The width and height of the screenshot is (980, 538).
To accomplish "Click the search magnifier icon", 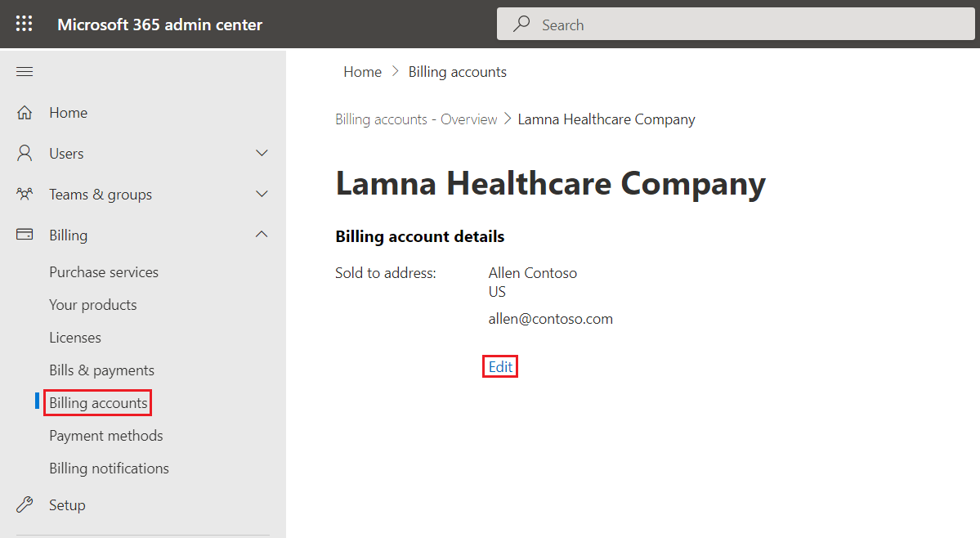I will (521, 24).
